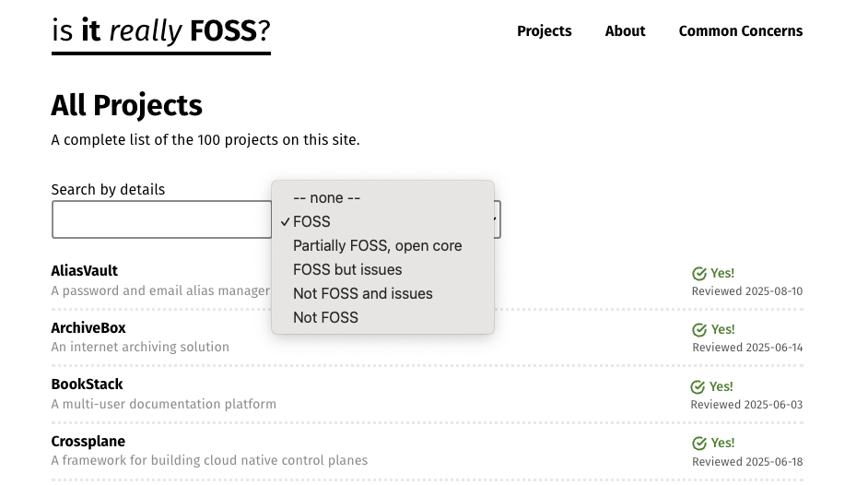Viewport: 868px width, 485px height.
Task: Pick "FOSS but issues" from list
Action: (347, 269)
